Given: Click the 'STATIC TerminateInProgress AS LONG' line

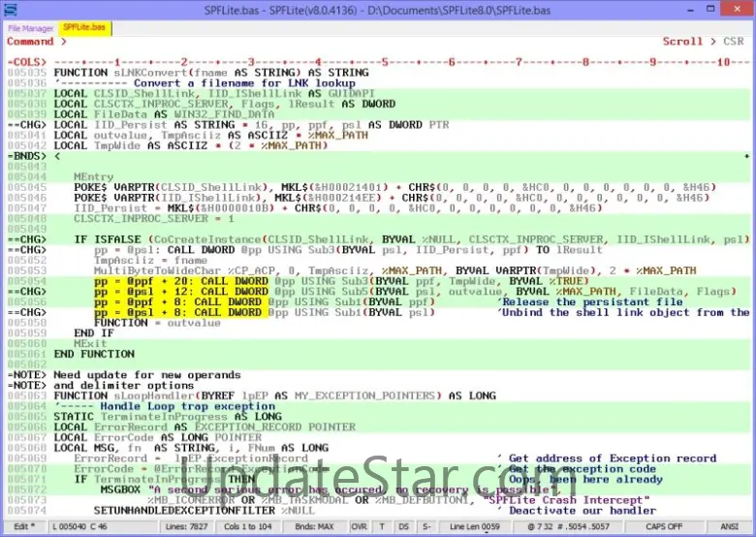Looking at the screenshot, I should (x=168, y=417).
